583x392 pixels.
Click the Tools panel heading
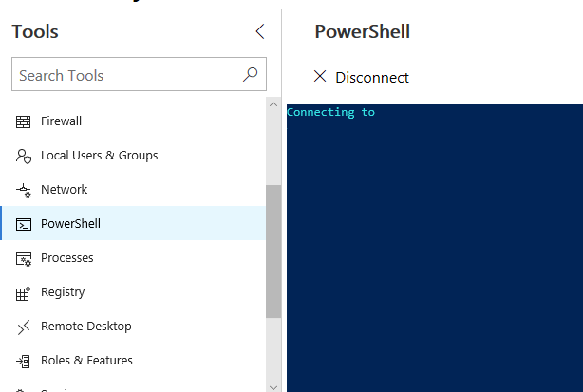tap(35, 31)
